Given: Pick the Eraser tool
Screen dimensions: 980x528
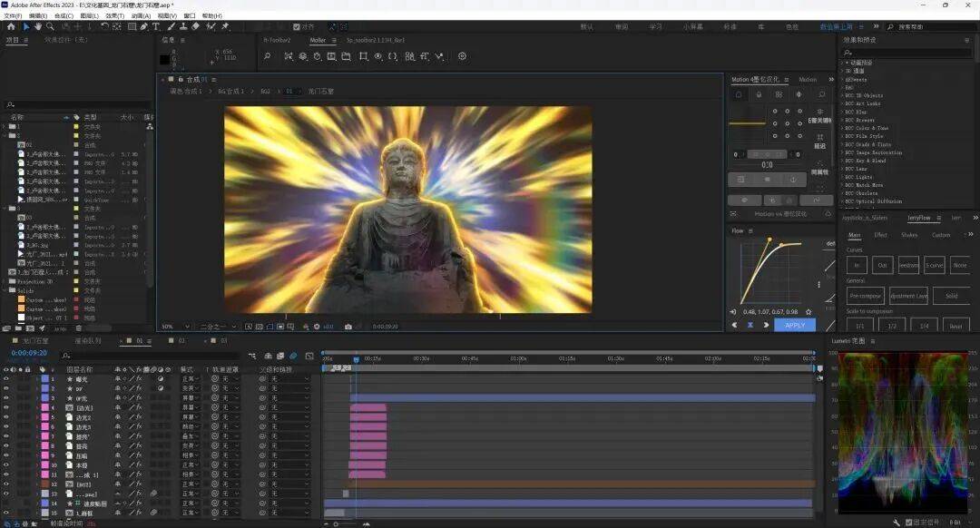Looking at the screenshot, I should (196, 26).
